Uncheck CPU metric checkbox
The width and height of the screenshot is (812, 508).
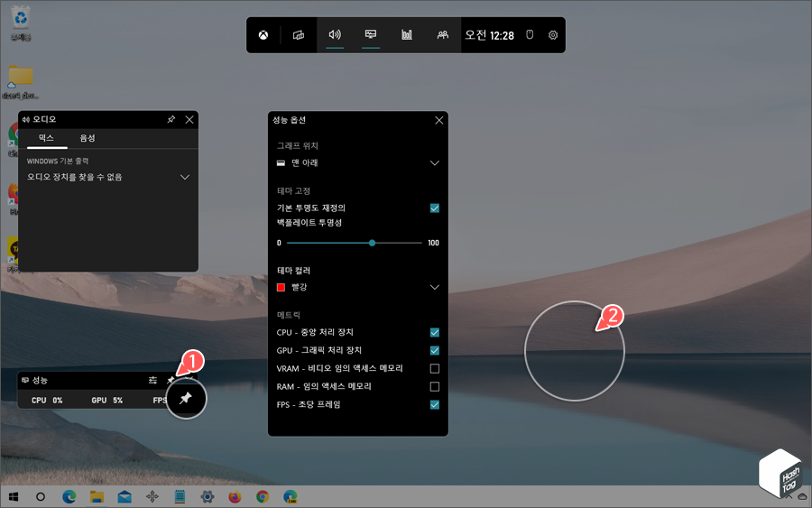click(435, 332)
